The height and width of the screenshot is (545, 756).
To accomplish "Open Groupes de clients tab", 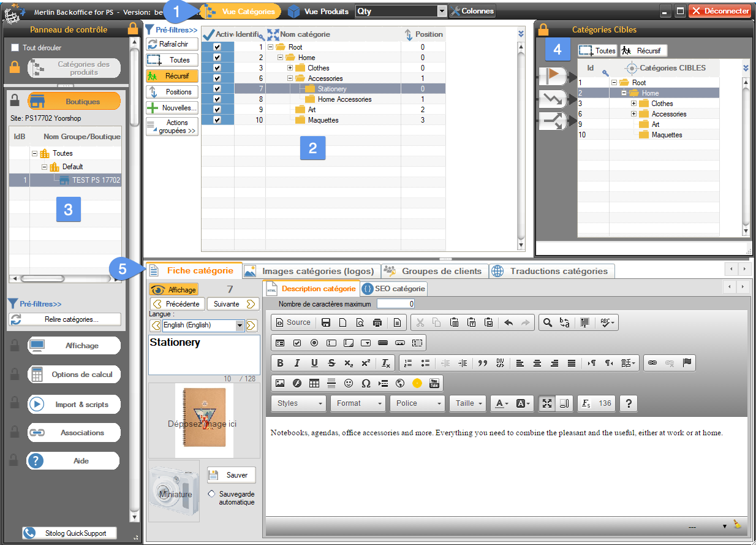I will point(434,271).
